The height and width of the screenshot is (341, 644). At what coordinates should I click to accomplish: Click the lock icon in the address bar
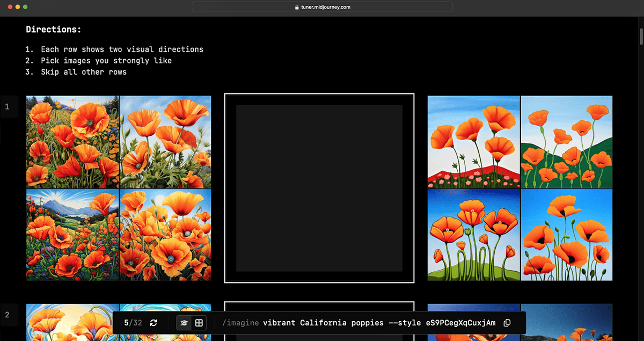pyautogui.click(x=296, y=7)
